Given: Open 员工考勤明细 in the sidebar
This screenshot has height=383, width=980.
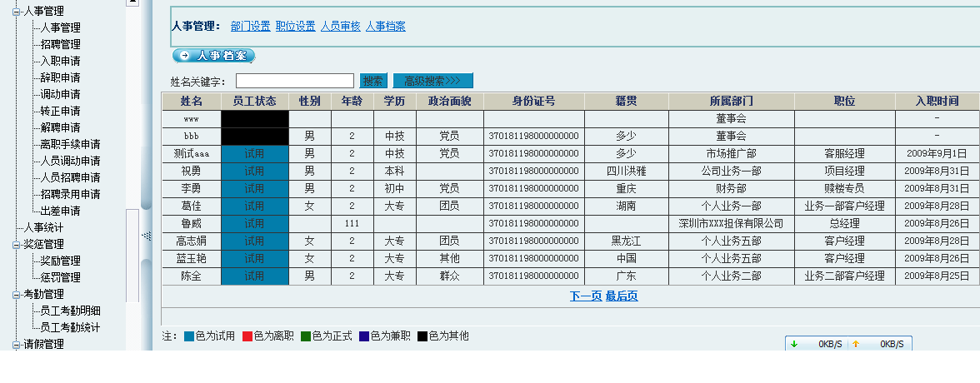Looking at the screenshot, I should point(71,311).
